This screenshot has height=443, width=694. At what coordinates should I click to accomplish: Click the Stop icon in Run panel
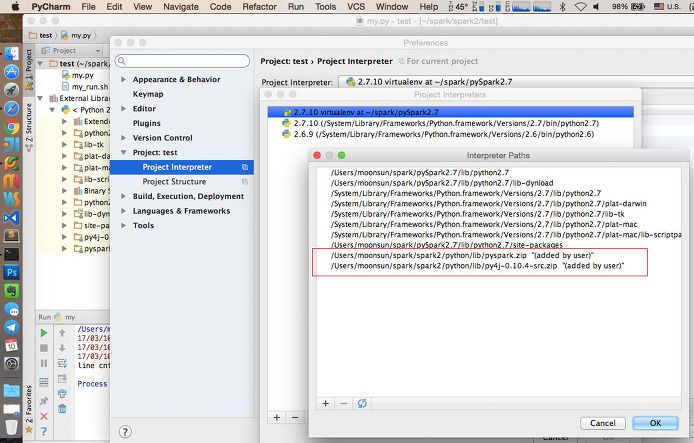44,348
